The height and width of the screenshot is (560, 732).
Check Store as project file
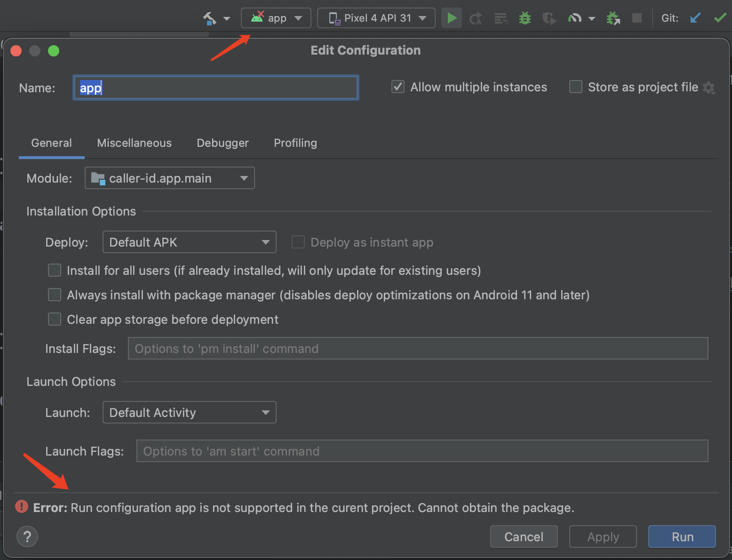click(575, 87)
